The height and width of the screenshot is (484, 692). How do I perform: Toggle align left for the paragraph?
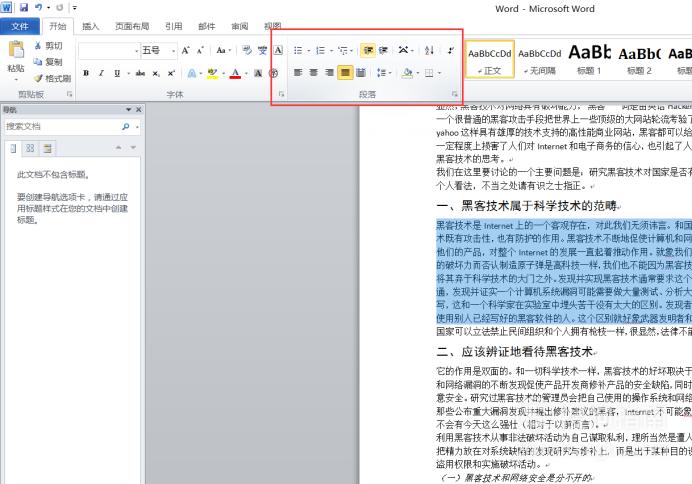tap(298, 73)
